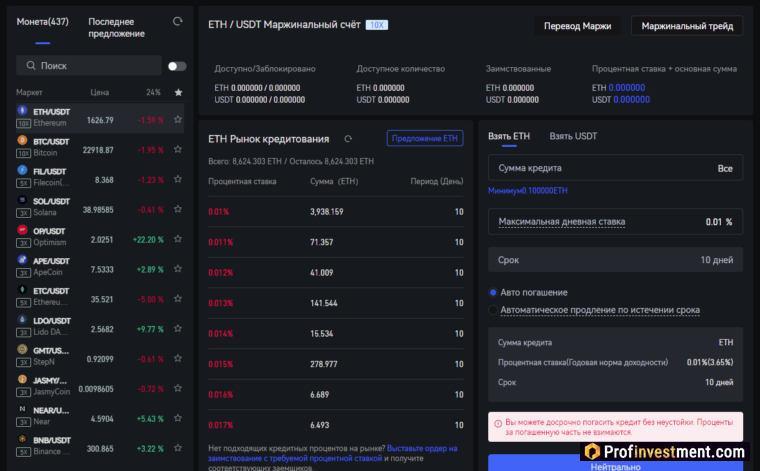Select Автоматическое продление по истечении срока option
Viewport: 760px width, 471px height.
click(x=493, y=310)
